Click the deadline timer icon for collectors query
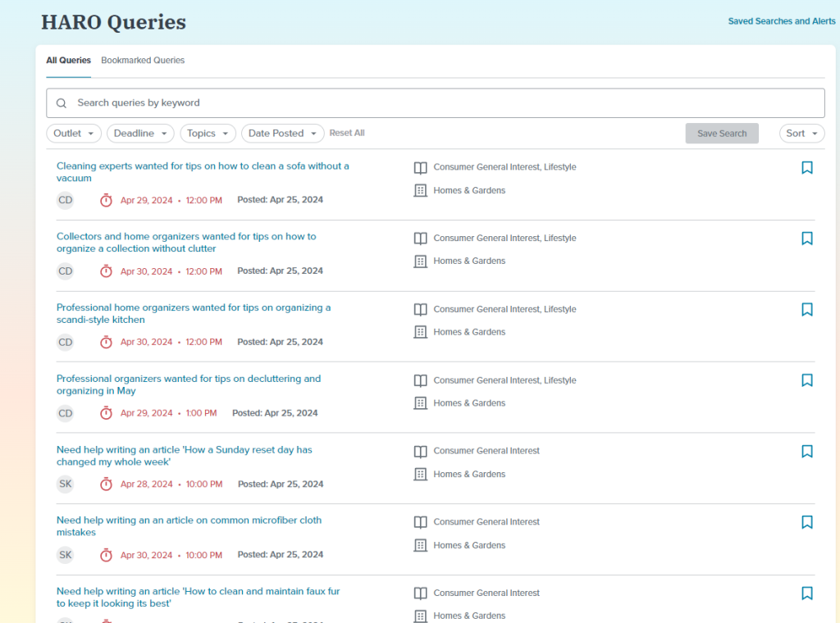 (106, 271)
